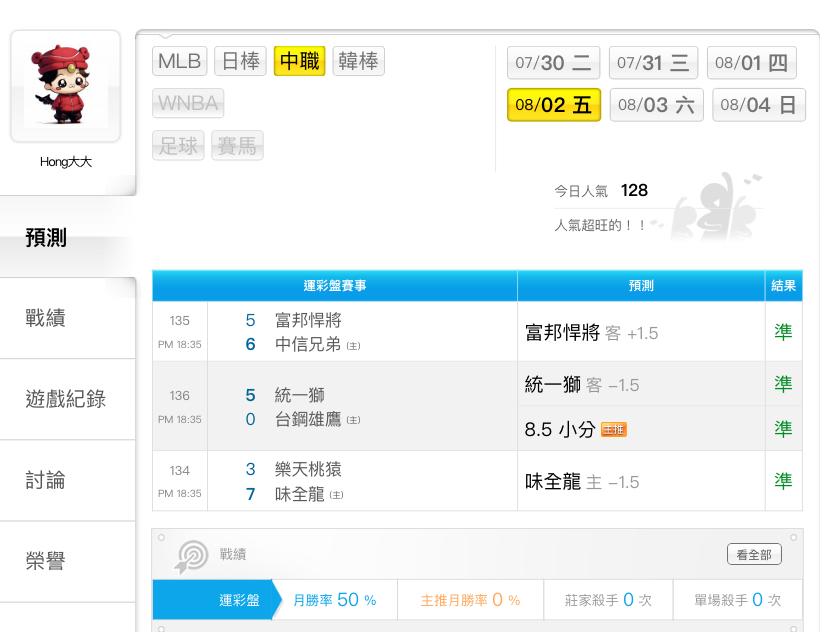Click 樂天桃猿 team name in game 134
The height and width of the screenshot is (632, 828).
(308, 469)
